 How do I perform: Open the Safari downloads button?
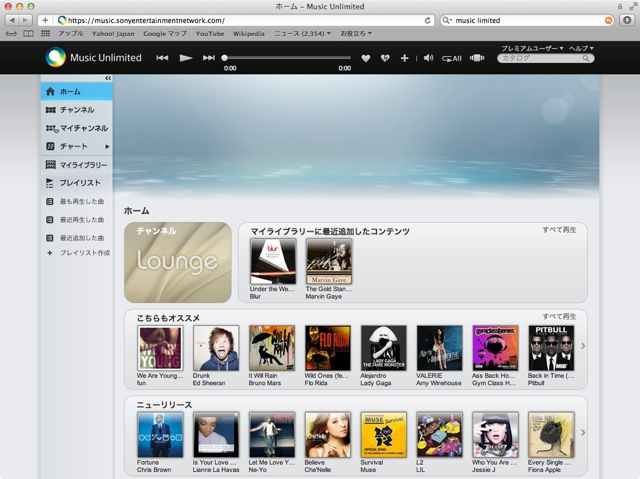click(627, 20)
